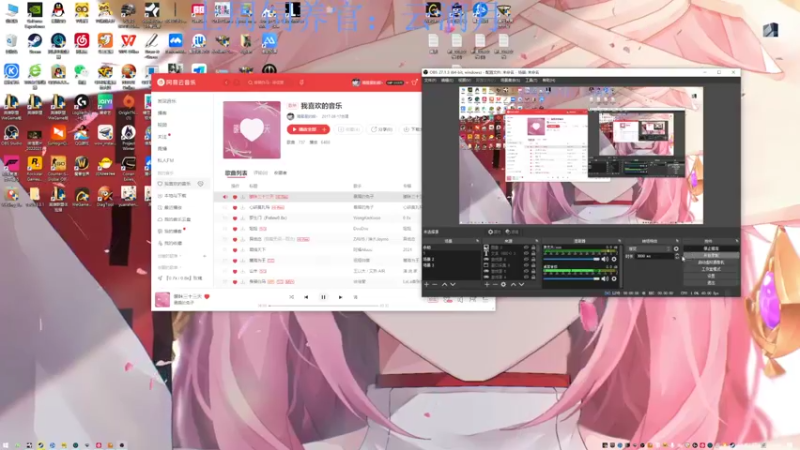800x450 pixels.
Task: Open source properties gear below OBS sources list
Action: (x=504, y=285)
